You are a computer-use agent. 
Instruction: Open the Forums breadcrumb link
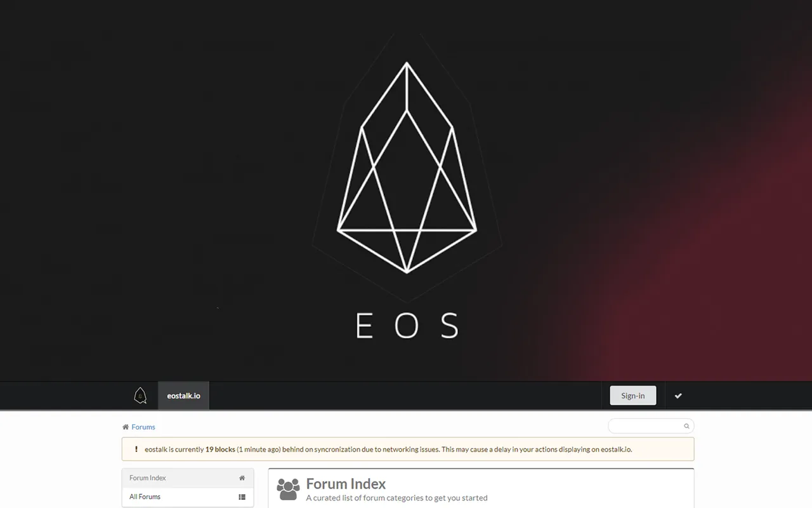tap(143, 427)
